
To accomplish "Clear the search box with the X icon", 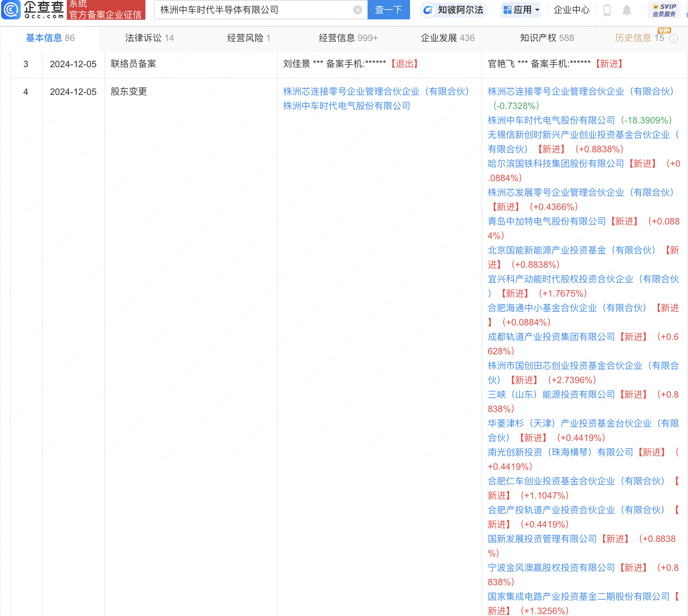I will 357,10.
